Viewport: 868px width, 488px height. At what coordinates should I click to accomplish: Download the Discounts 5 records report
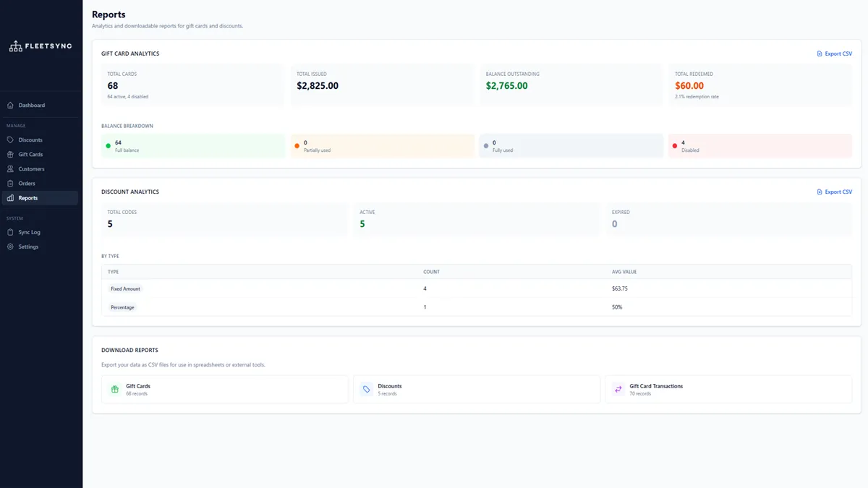[476, 390]
